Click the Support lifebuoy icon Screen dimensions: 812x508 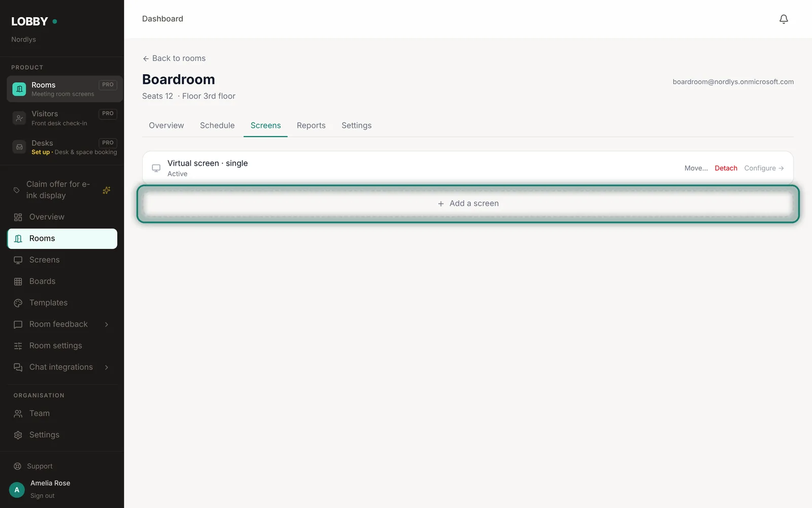pyautogui.click(x=18, y=466)
